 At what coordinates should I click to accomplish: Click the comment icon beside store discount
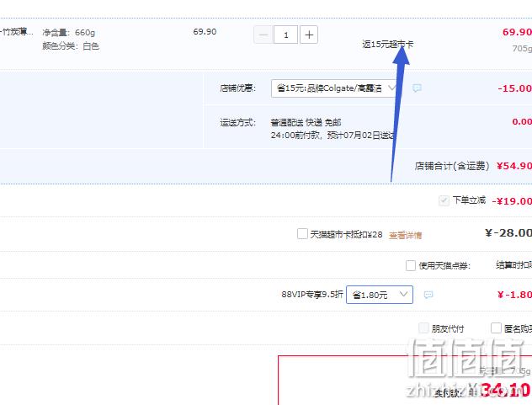click(417, 88)
